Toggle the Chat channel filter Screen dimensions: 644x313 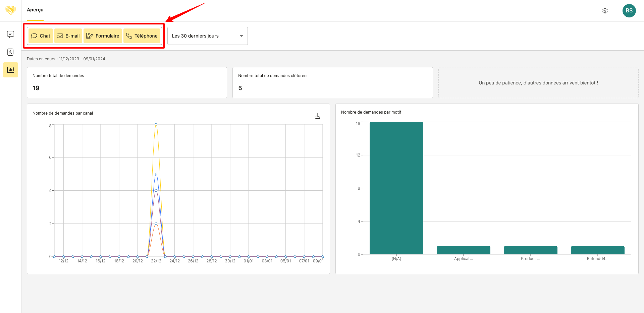[41, 36]
